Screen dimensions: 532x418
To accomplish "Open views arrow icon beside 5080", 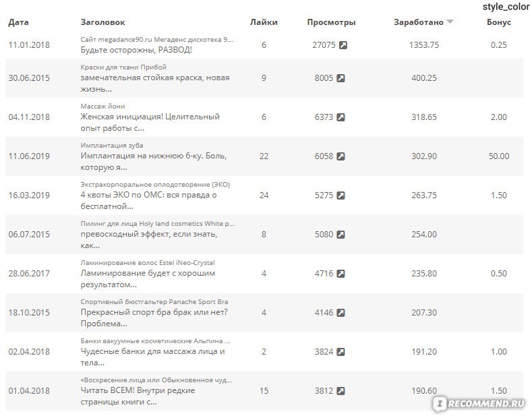I will click(x=341, y=235).
